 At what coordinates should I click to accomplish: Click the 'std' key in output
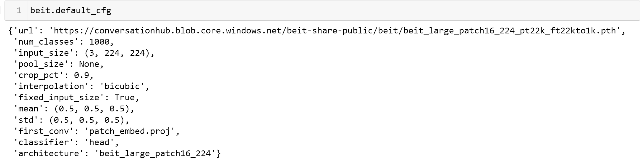click(26, 120)
